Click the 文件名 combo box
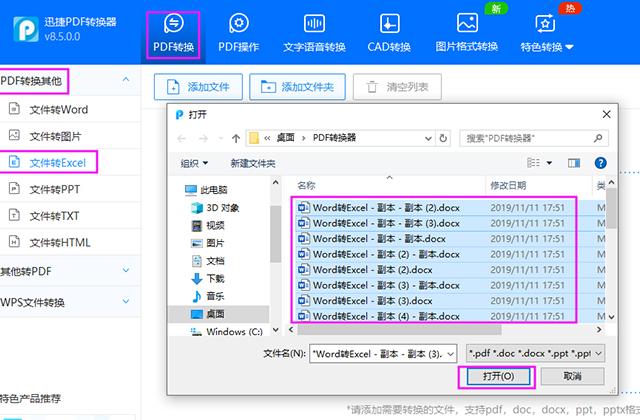Viewport: 640px width, 420px height. click(383, 353)
